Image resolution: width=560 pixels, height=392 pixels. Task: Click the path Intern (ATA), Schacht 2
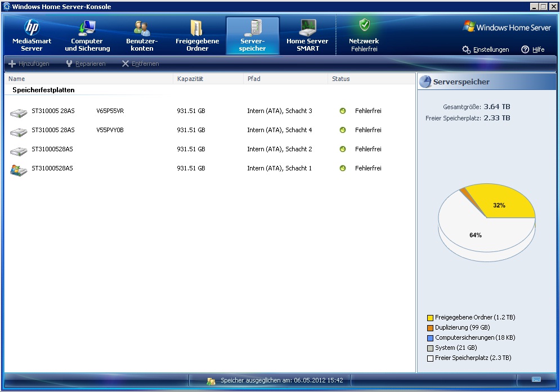coord(280,149)
